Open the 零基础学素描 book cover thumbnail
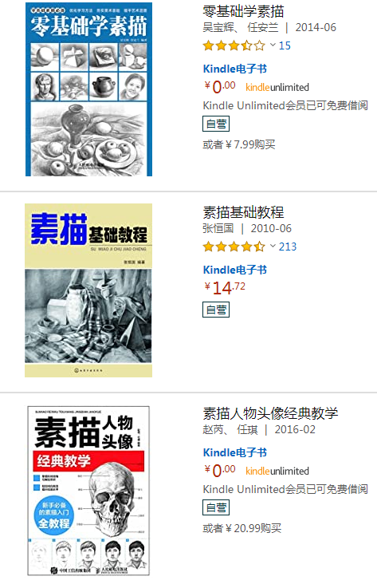377x588 pixels. pos(88,89)
